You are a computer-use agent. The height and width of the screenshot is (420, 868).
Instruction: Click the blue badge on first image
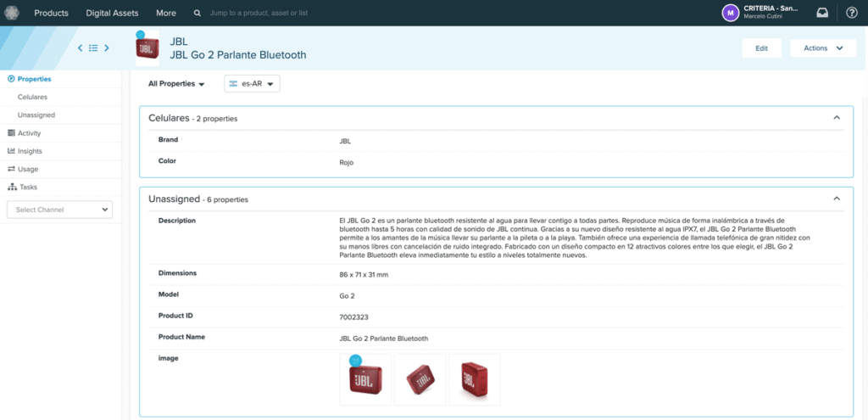click(355, 360)
